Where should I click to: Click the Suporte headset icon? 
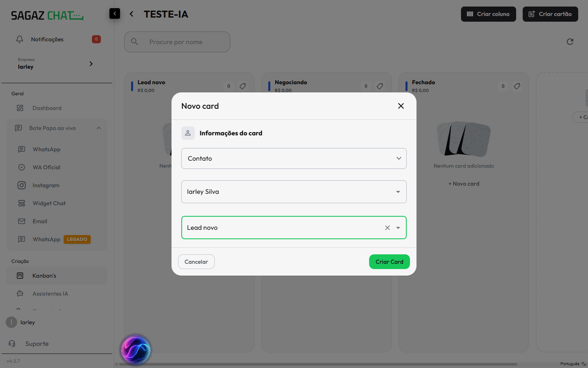pos(12,343)
